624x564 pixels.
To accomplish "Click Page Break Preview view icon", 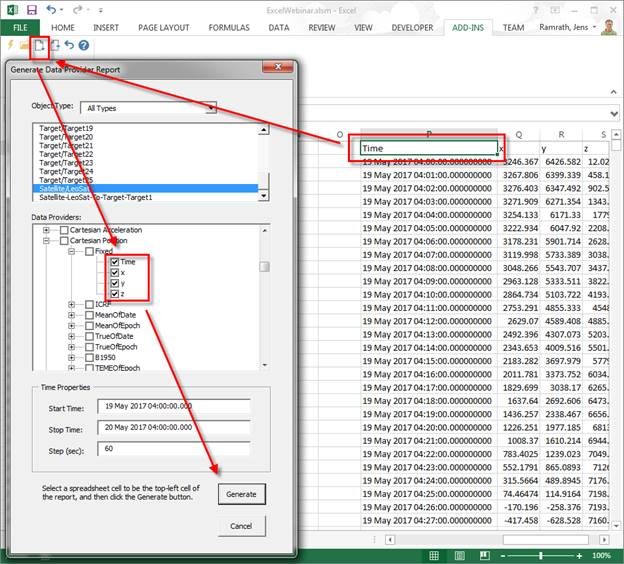I will [487, 554].
